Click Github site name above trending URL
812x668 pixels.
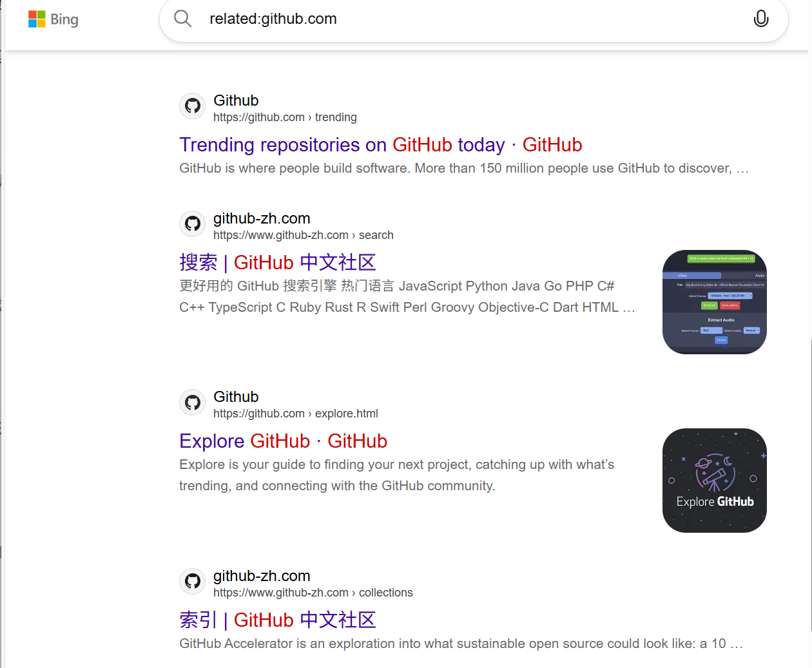(x=236, y=100)
